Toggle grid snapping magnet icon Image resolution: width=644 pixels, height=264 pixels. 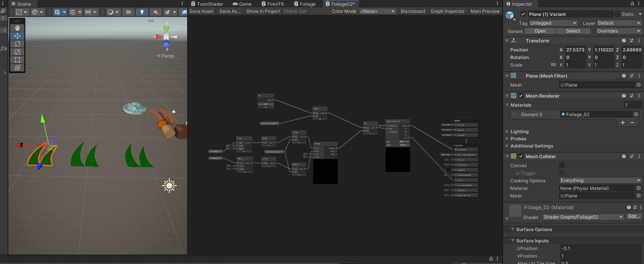pyautogui.click(x=73, y=12)
